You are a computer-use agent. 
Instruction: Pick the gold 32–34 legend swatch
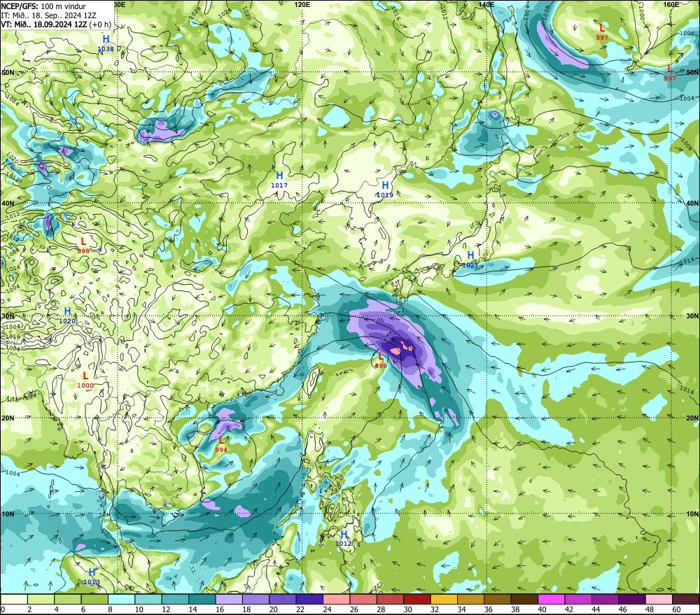444,600
